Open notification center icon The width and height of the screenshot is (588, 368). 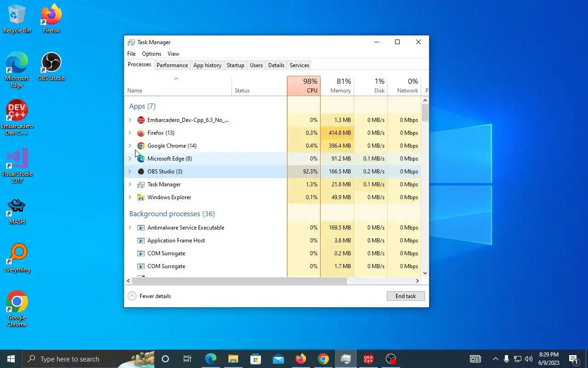(574, 359)
